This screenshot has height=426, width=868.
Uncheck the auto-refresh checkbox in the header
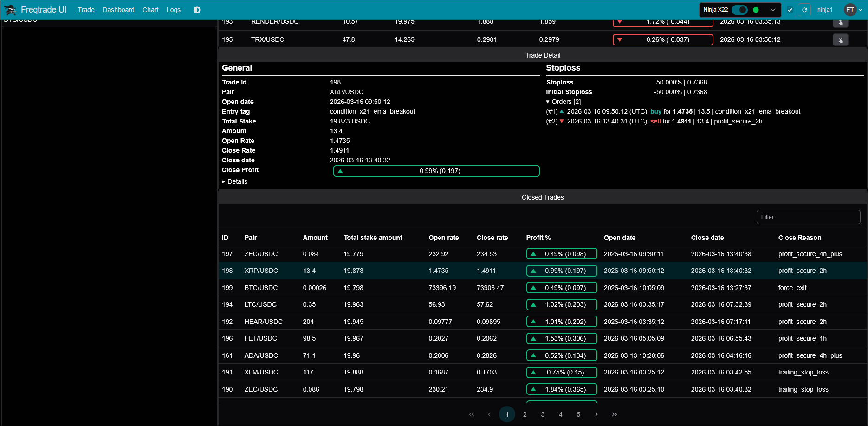point(790,10)
